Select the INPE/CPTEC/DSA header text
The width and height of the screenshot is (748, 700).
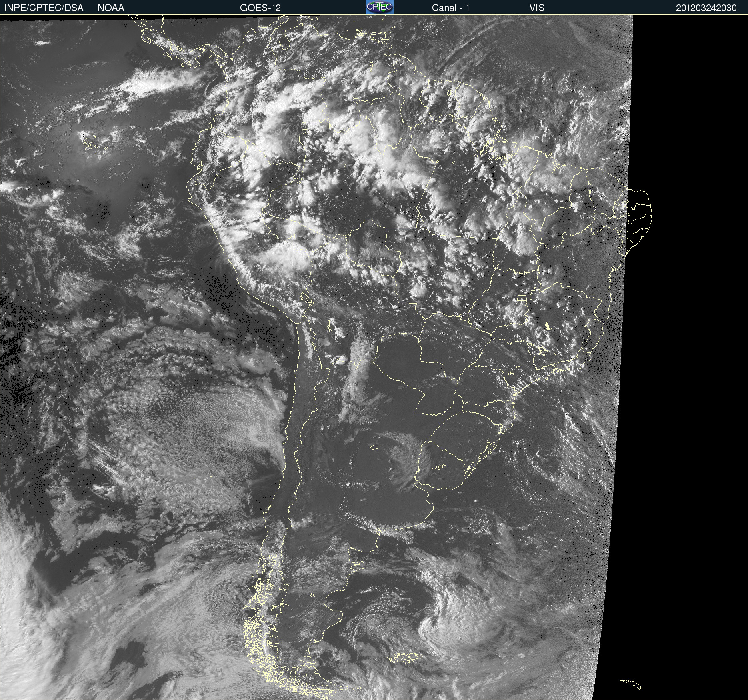point(44,8)
